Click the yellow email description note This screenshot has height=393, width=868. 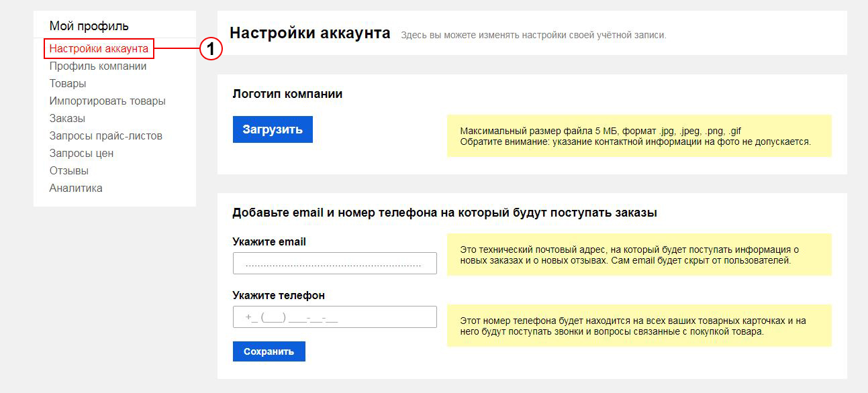[639, 254]
